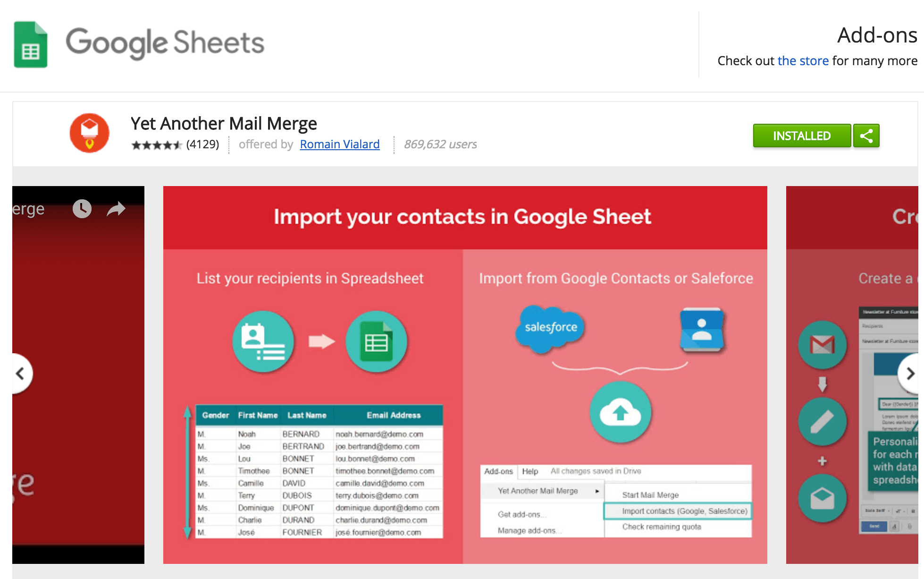Click the contacts card icon in teal circle
Screen dimensions: 924x579
(263, 341)
